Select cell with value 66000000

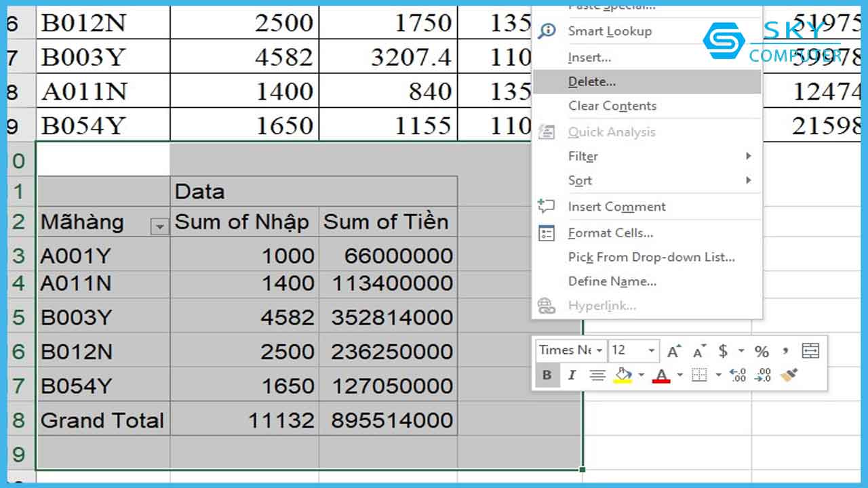388,255
